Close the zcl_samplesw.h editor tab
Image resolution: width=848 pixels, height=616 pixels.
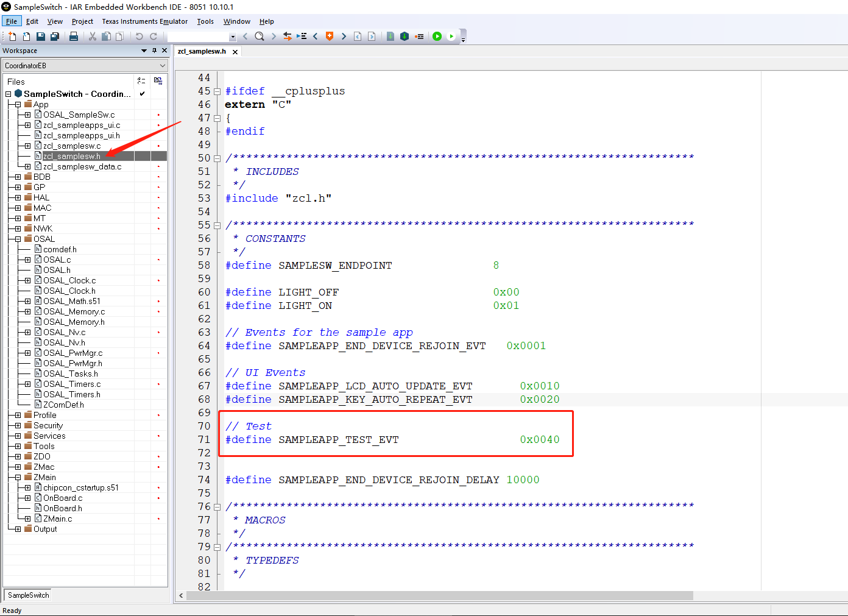[235, 52]
